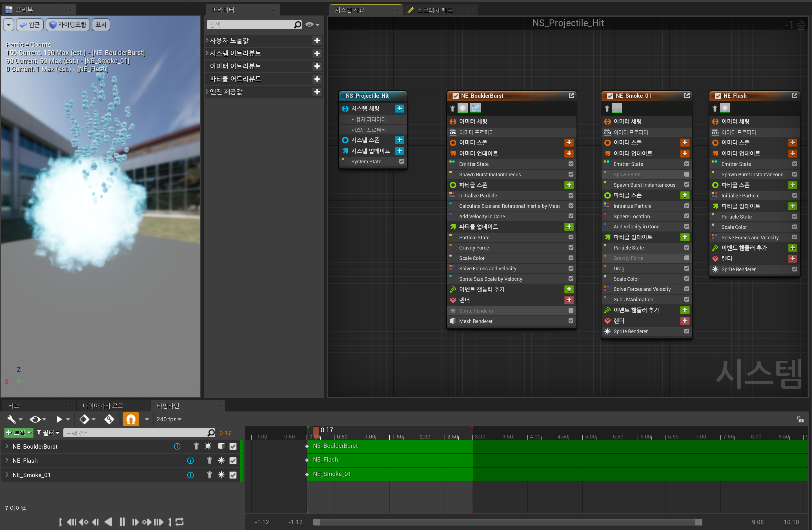812x530 pixels.
Task: Open the 240 fps frame rate dropdown
Action: 169,419
